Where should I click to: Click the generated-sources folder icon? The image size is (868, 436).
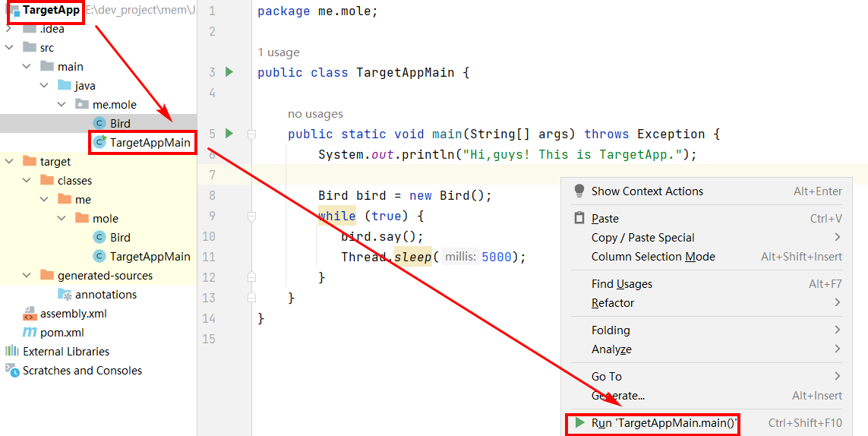(47, 275)
